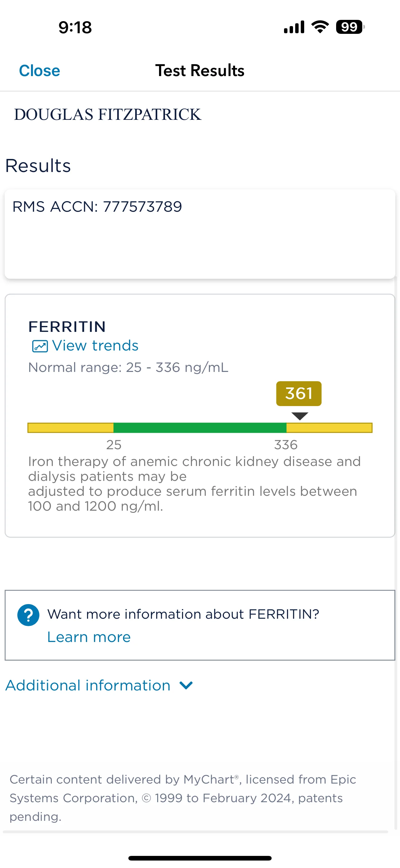400x868 pixels.
Task: Click the trends chart icon
Action: 40,346
